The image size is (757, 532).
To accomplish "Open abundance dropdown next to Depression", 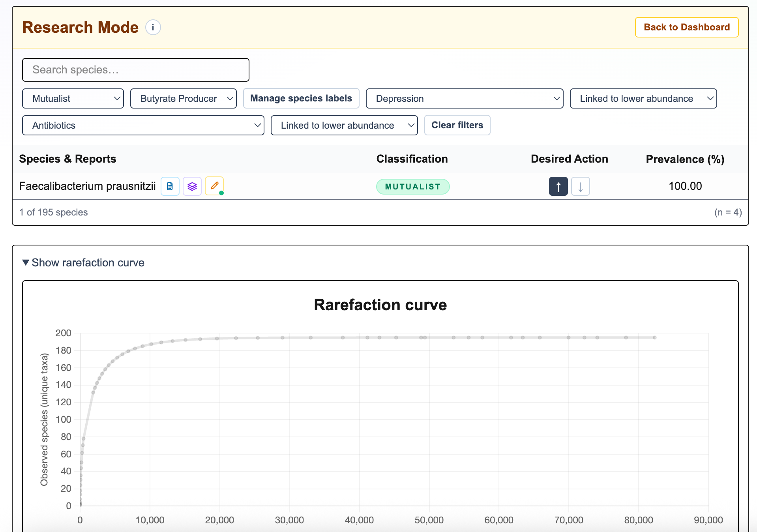I will 643,99.
